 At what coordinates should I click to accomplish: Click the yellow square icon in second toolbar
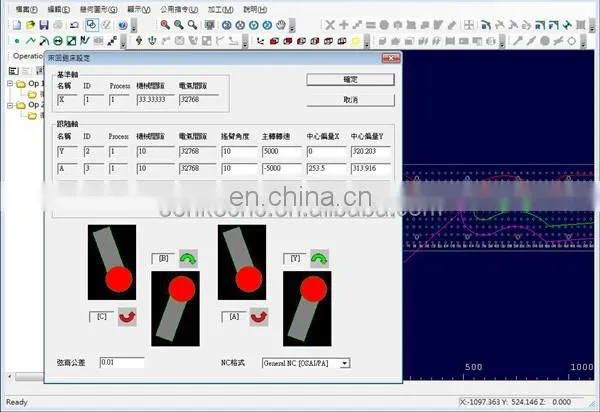pyautogui.click(x=355, y=41)
